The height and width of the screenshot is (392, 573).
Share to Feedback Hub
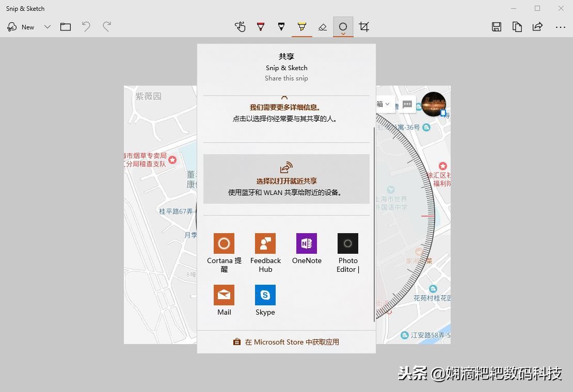click(265, 253)
